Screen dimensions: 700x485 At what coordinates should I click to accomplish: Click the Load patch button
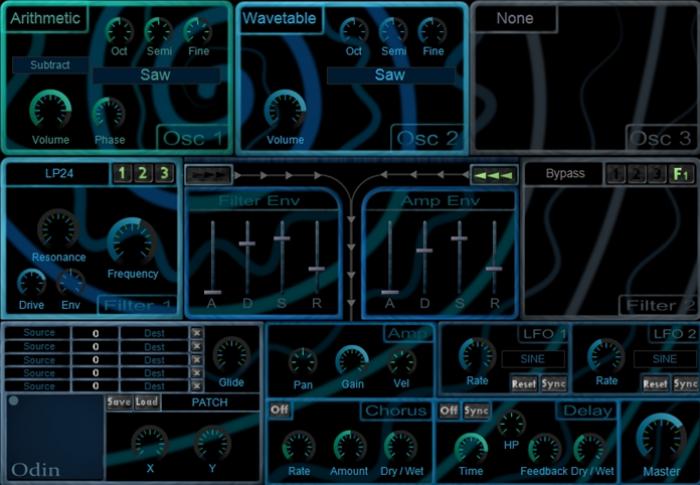pyautogui.click(x=145, y=402)
